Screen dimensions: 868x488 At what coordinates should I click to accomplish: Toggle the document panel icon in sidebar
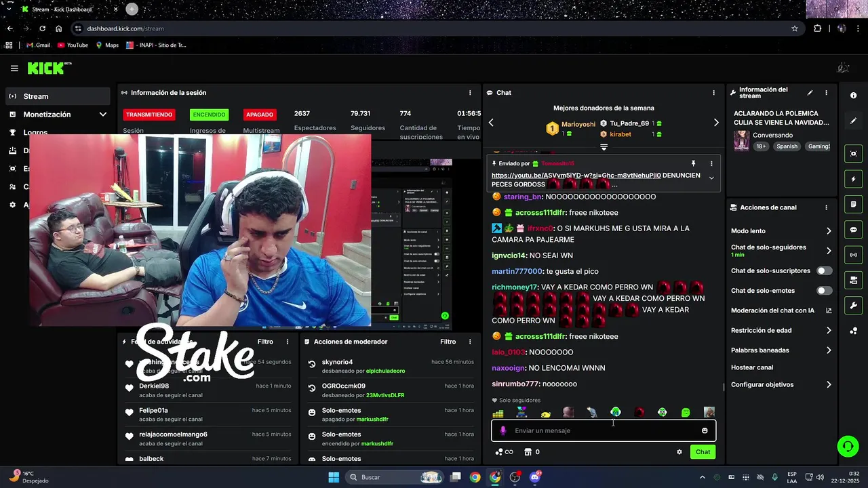click(853, 204)
